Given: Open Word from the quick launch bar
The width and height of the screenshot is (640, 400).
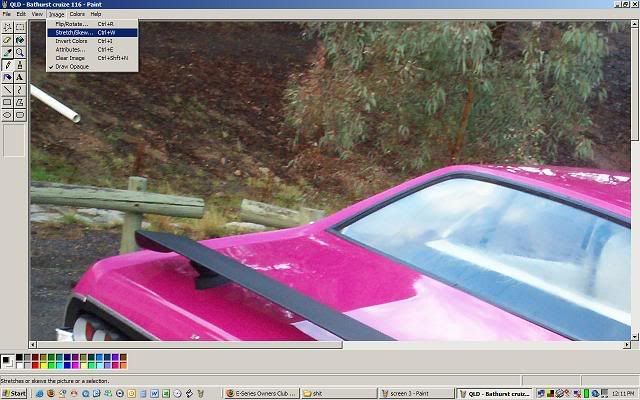Looking at the screenshot, I should [x=154, y=393].
